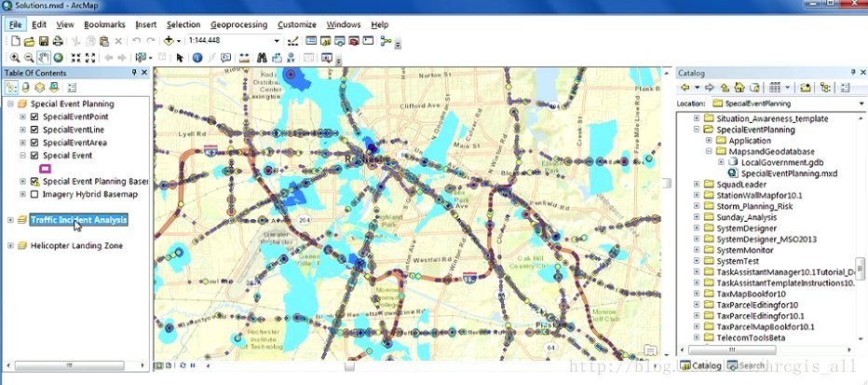Image resolution: width=868 pixels, height=385 pixels.
Task: Expand the SquadLeader folder in Catalog
Action: pyautogui.click(x=696, y=185)
